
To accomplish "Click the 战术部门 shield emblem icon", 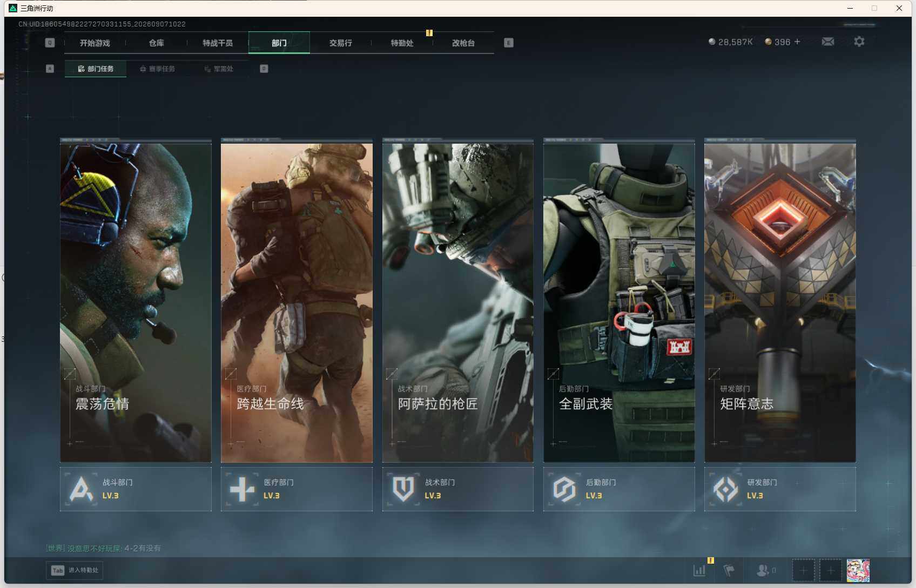I will 403,489.
